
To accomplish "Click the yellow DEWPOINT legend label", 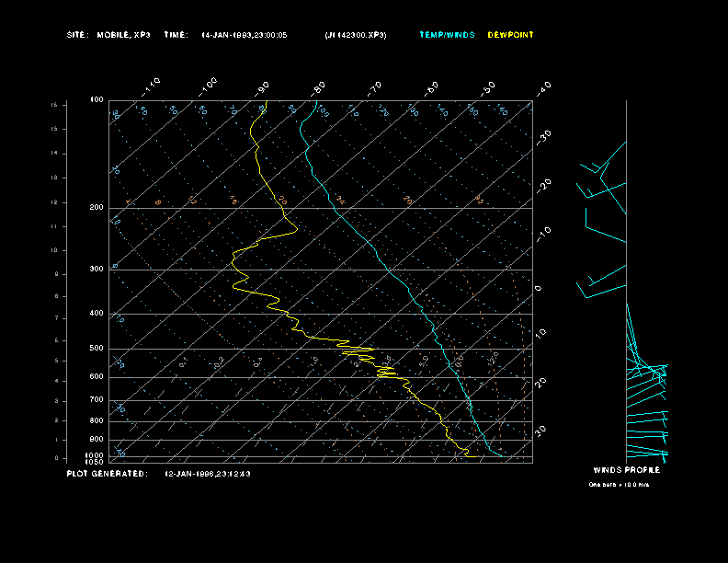I will tap(511, 35).
